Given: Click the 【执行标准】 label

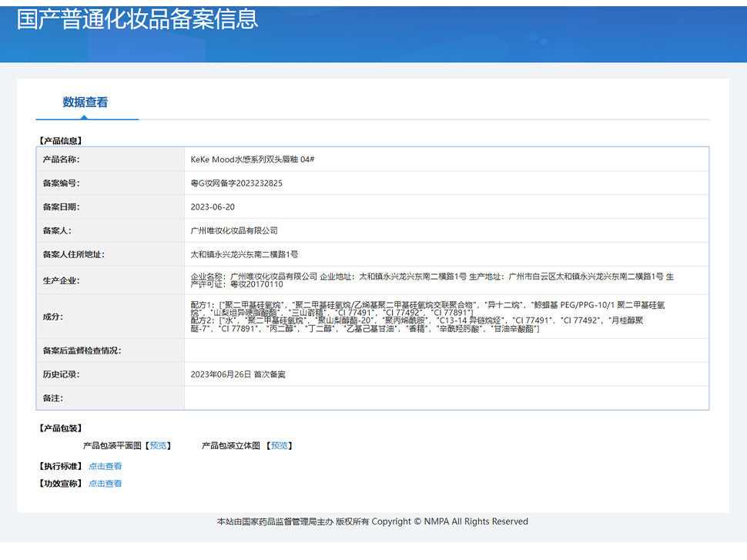Looking at the screenshot, I should (61, 466).
